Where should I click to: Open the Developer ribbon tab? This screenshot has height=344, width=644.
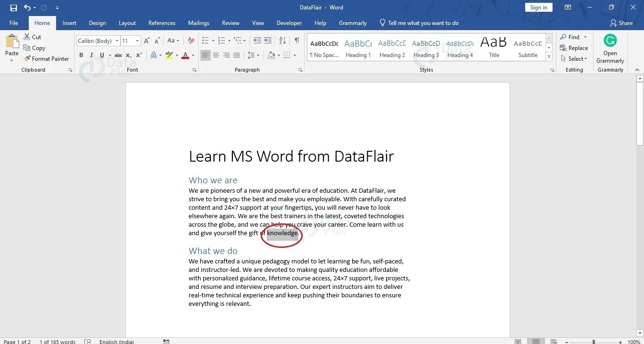pyautogui.click(x=289, y=23)
